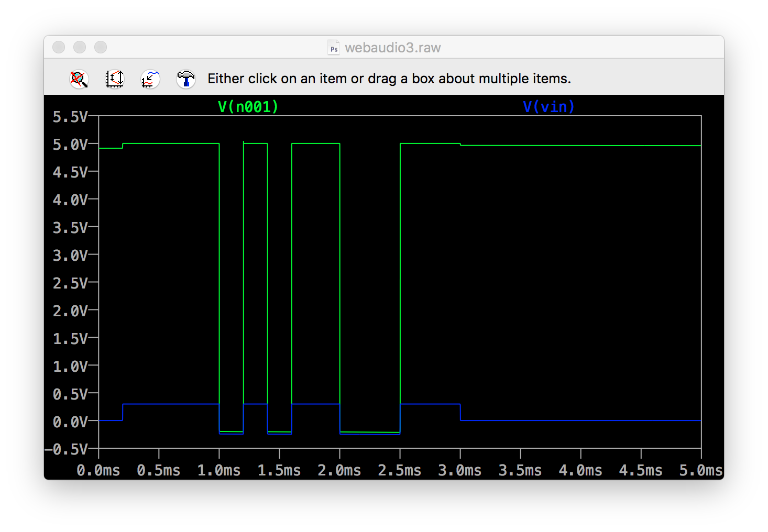Viewport: 768px width, 532px height.
Task: Click the webaudio3.raw document icon in title bar
Action: click(x=334, y=48)
